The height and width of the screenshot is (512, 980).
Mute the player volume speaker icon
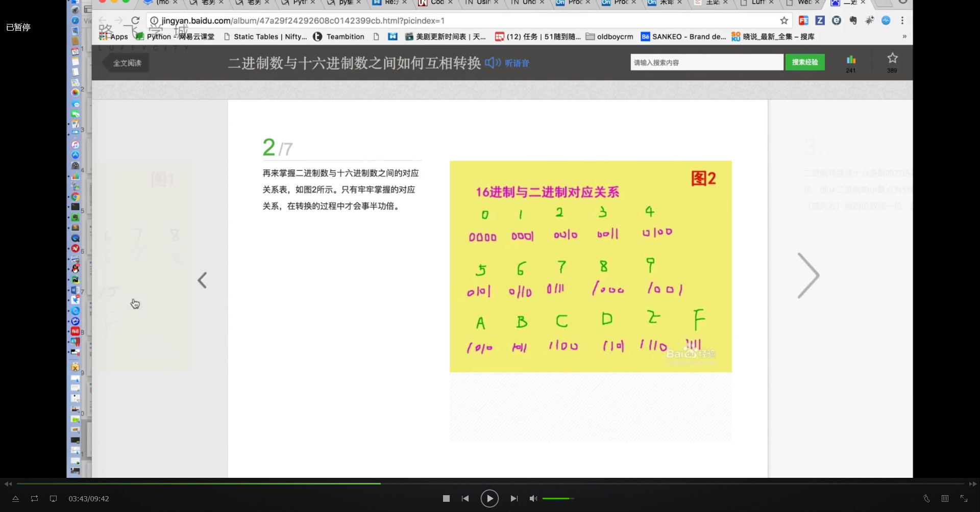pos(533,498)
